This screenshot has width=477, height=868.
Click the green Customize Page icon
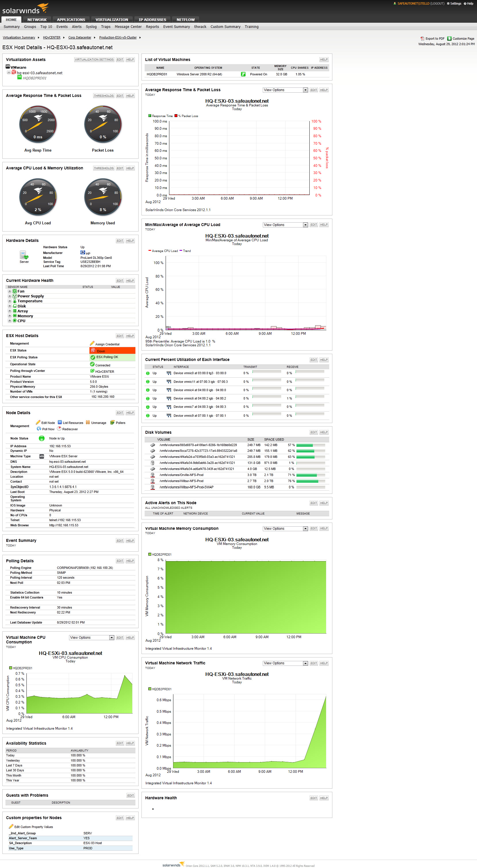[449, 39]
